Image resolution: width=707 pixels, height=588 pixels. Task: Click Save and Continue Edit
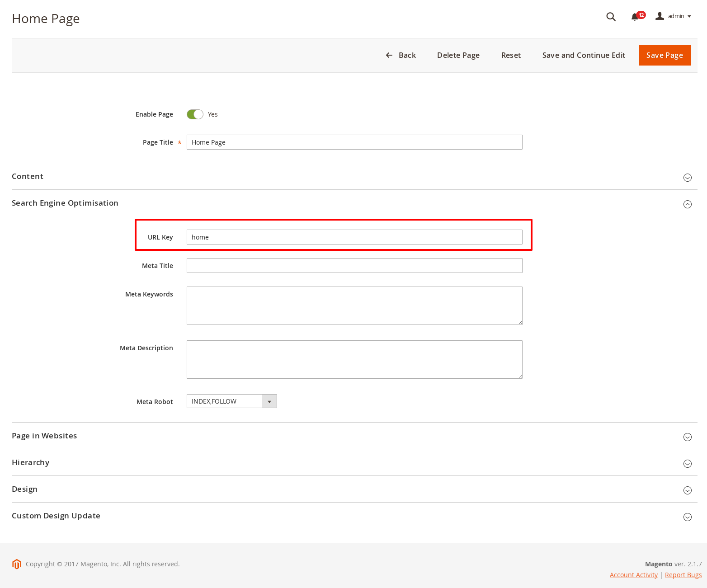tap(584, 55)
